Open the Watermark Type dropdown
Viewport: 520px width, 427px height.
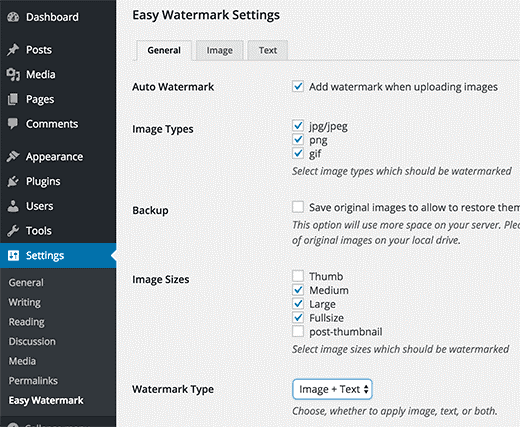point(332,389)
